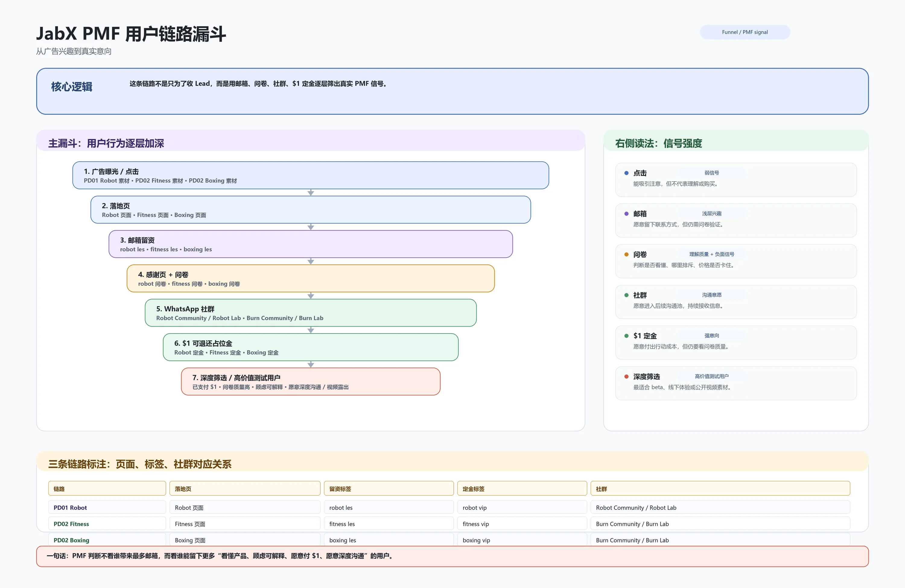Click the 定金标签 column header

(x=522, y=488)
